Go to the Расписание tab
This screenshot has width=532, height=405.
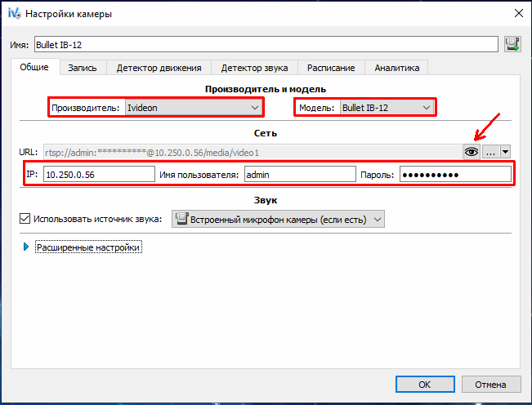point(331,68)
